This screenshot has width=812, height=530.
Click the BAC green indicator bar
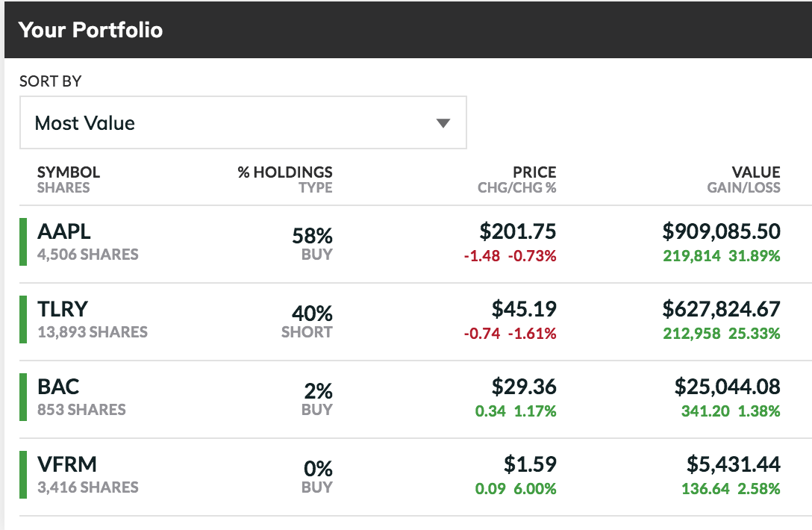pyautogui.click(x=22, y=396)
